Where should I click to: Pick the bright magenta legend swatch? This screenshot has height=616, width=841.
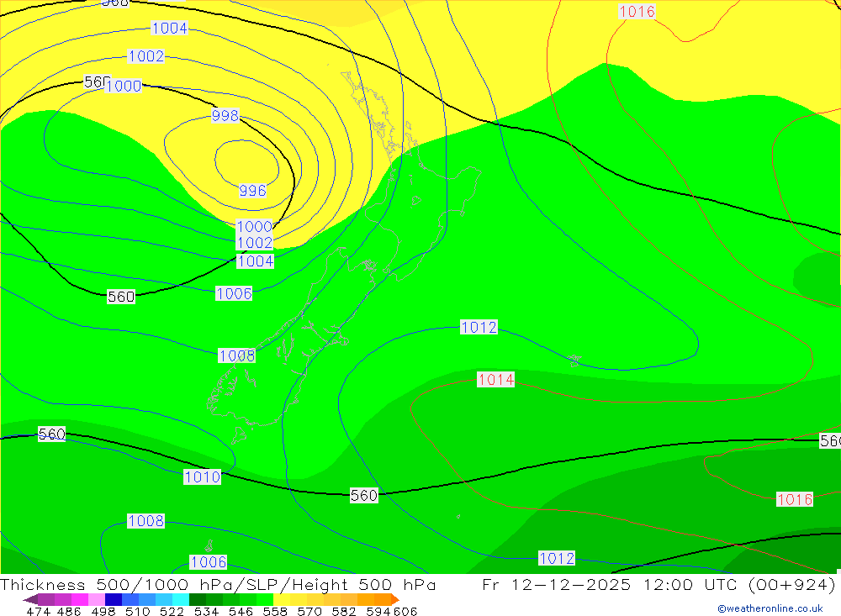click(x=80, y=600)
